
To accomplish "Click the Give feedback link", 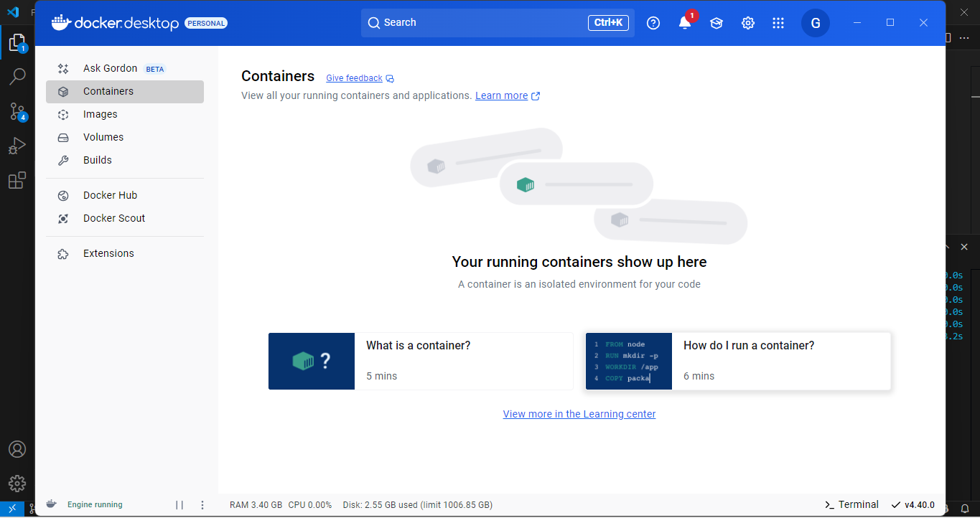I will tap(354, 78).
